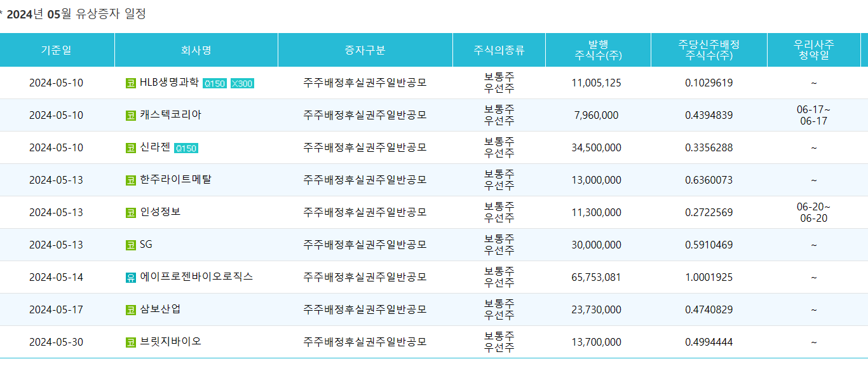Screen dimensions: 868x373
Task: Click the Q150 badge next to 신라젠
Action: pos(186,149)
